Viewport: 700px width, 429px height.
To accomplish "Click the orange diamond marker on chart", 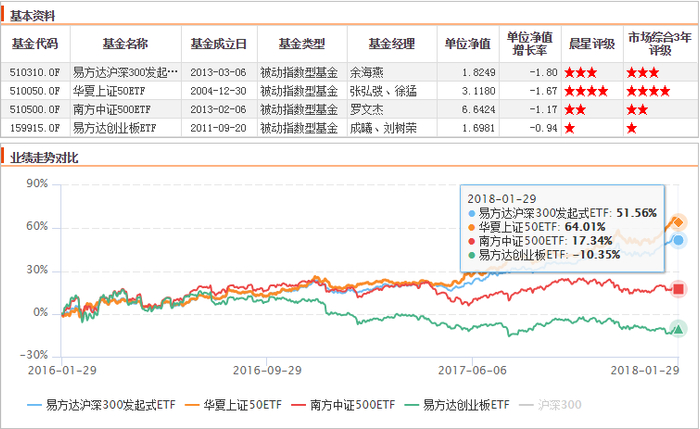I will 678,222.
